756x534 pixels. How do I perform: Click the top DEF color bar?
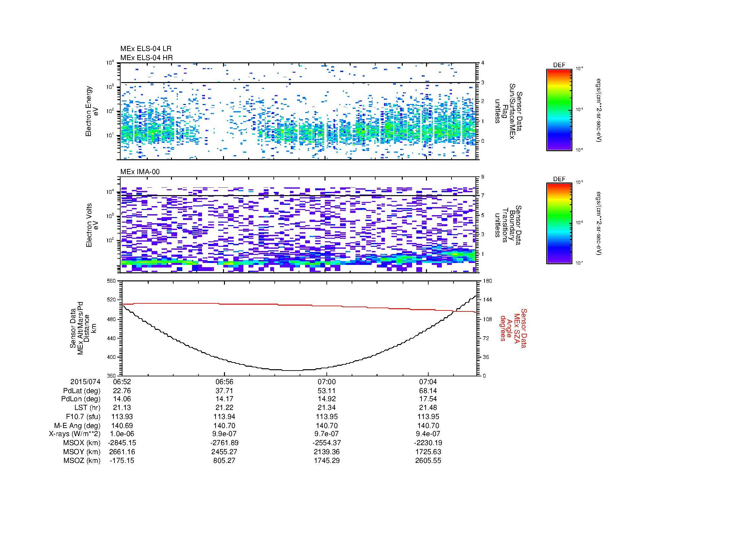tap(559, 110)
